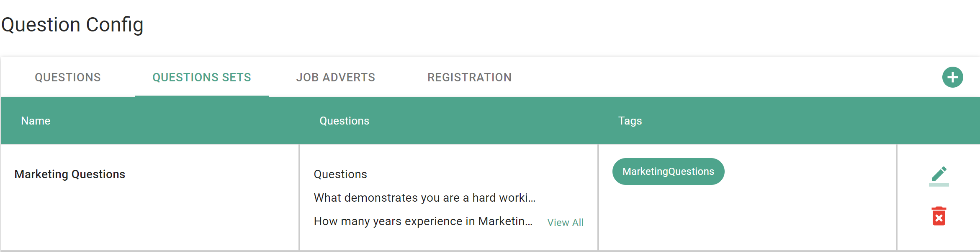The width and height of the screenshot is (980, 252).
Task: Delete Marketing Questions using red trash icon
Action: point(939,216)
